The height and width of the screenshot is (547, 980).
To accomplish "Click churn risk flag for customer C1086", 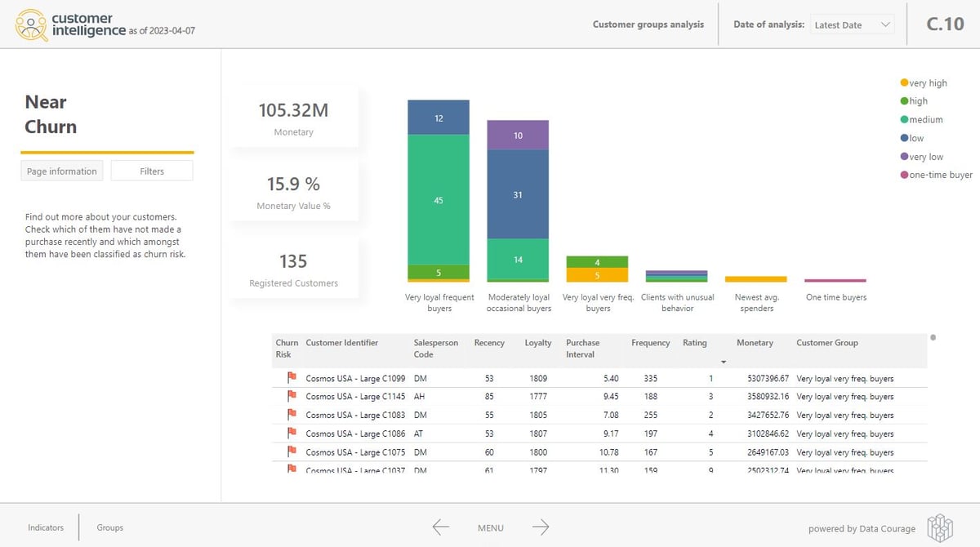I will (x=292, y=434).
